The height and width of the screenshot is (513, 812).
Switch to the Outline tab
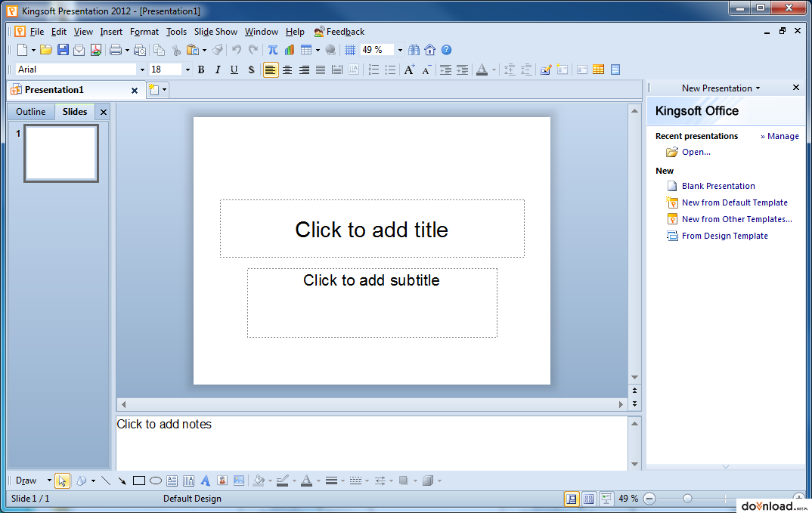coord(30,111)
